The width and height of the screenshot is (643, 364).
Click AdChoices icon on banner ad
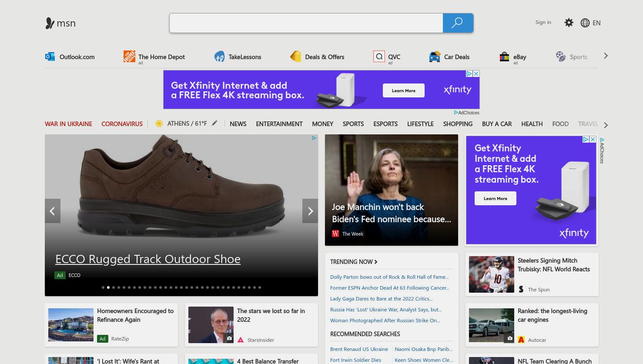coord(469,74)
